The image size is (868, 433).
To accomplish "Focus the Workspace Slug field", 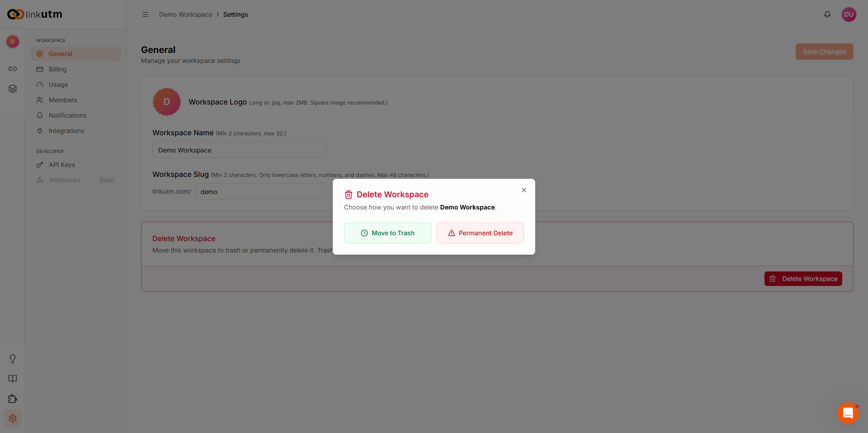I will pos(260,191).
